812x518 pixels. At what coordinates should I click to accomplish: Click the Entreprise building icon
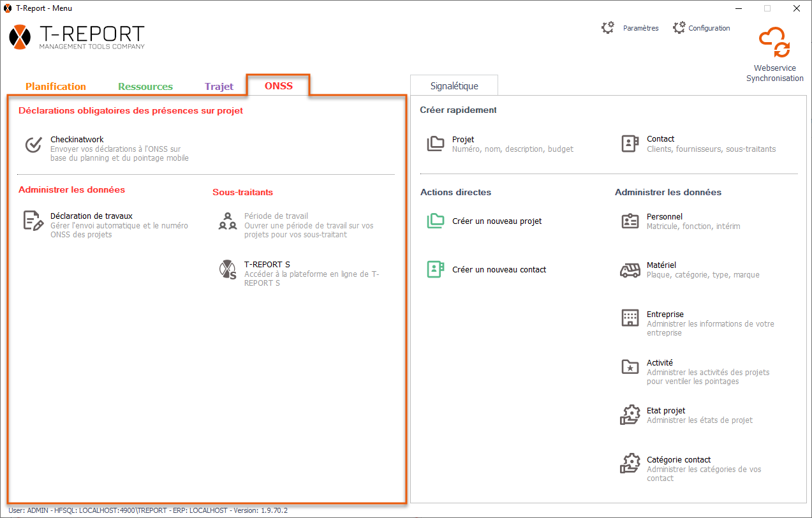630,318
